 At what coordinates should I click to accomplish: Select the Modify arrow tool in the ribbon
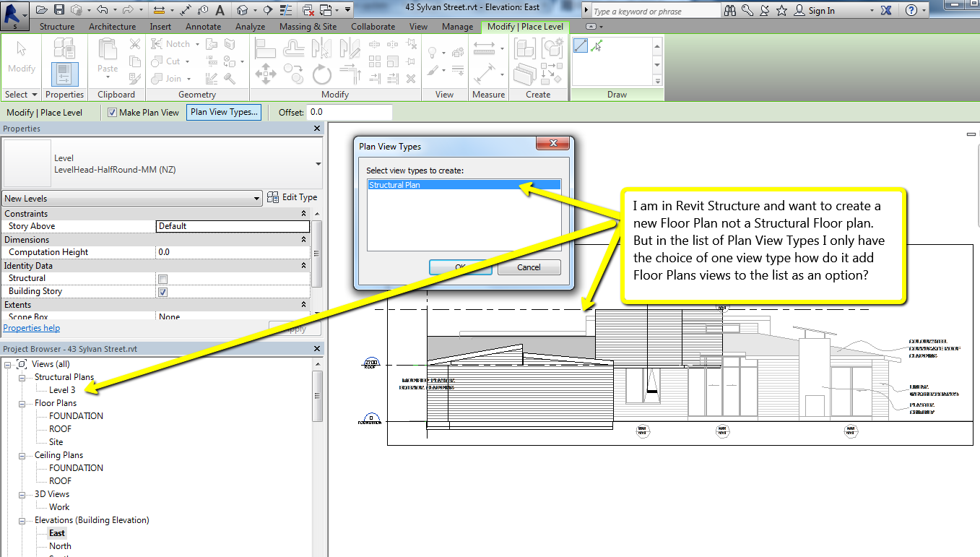(x=22, y=57)
